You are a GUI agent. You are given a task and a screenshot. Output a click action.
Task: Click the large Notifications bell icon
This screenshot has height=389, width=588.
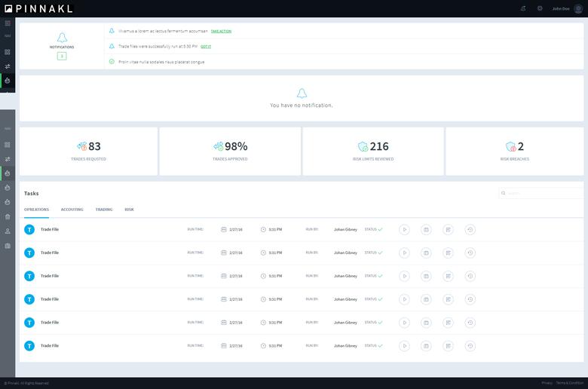[62, 38]
